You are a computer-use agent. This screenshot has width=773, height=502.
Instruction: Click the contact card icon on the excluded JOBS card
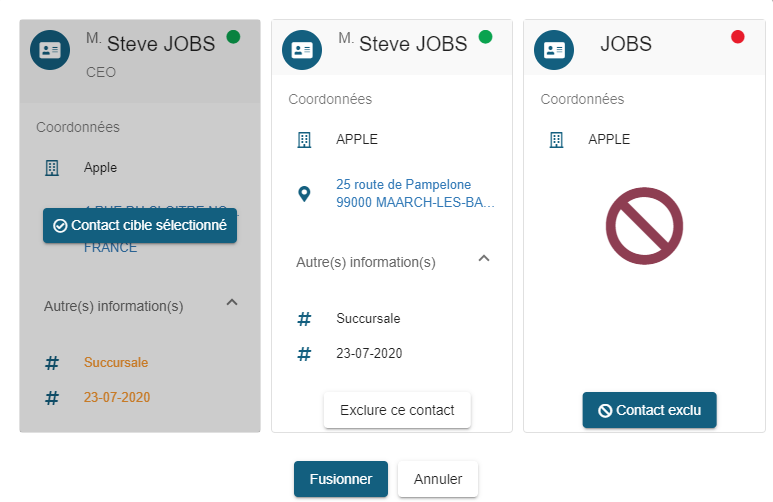(554, 49)
